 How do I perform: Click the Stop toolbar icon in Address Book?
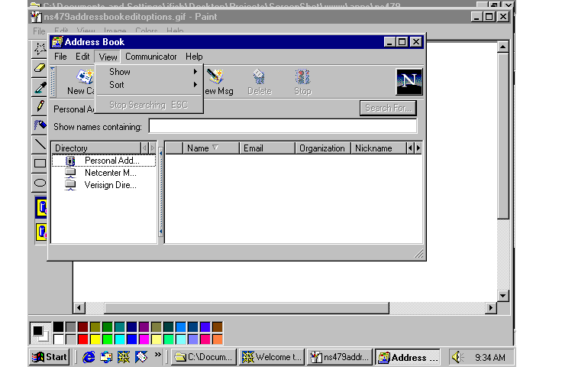click(302, 77)
